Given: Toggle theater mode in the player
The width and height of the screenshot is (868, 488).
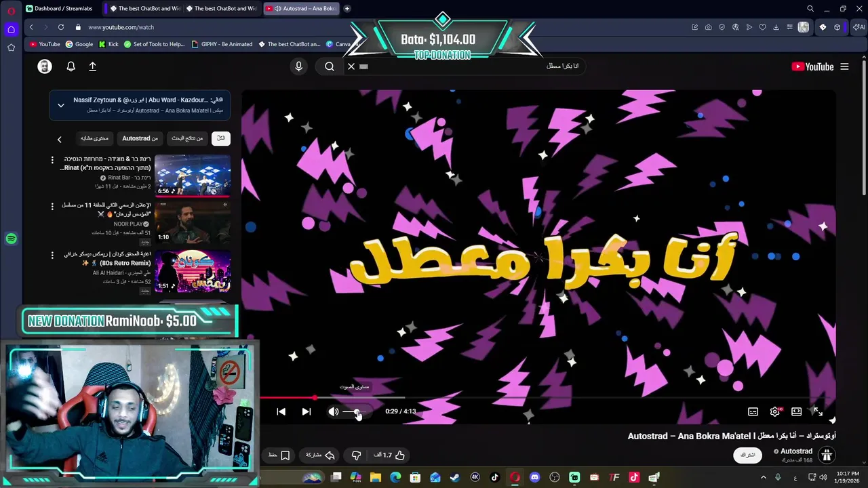Looking at the screenshot, I should click(x=796, y=411).
